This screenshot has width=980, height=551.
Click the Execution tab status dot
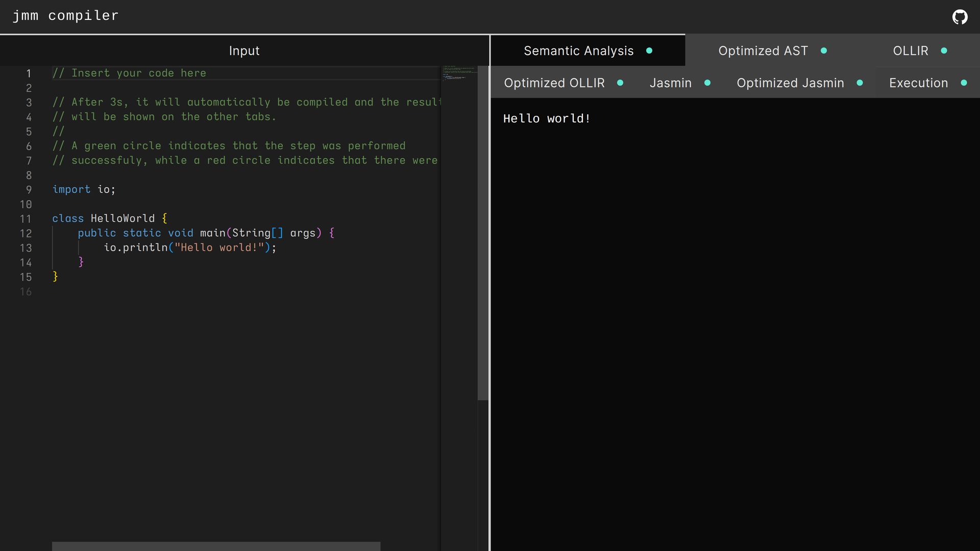pyautogui.click(x=964, y=83)
